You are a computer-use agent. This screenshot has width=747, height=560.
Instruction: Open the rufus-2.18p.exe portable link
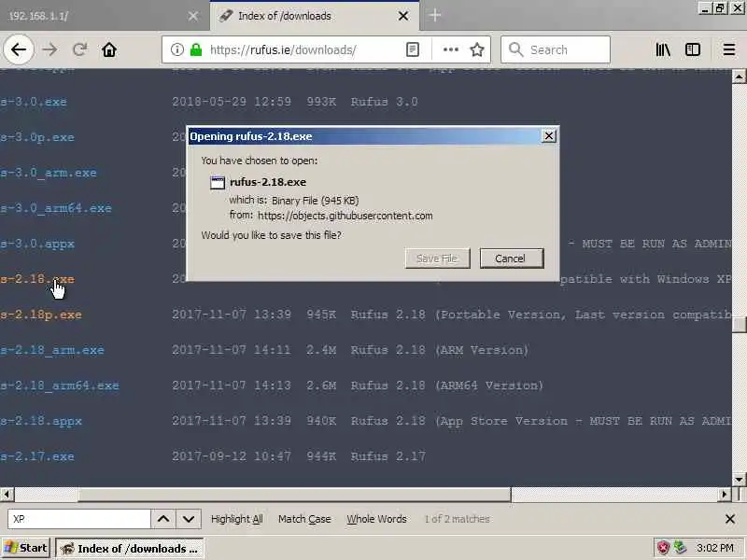tap(41, 315)
